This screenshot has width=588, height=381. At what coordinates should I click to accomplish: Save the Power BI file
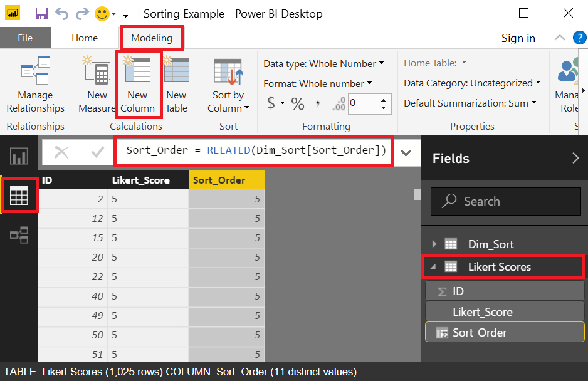[41, 13]
